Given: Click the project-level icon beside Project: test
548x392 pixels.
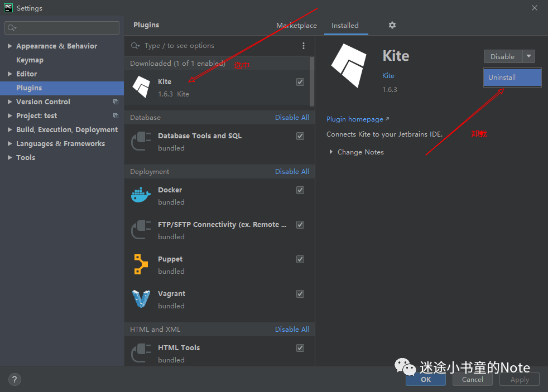Looking at the screenshot, I should 116,116.
